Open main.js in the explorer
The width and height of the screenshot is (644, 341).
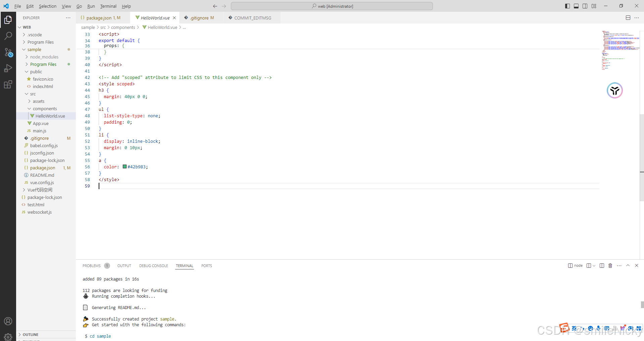46,131
